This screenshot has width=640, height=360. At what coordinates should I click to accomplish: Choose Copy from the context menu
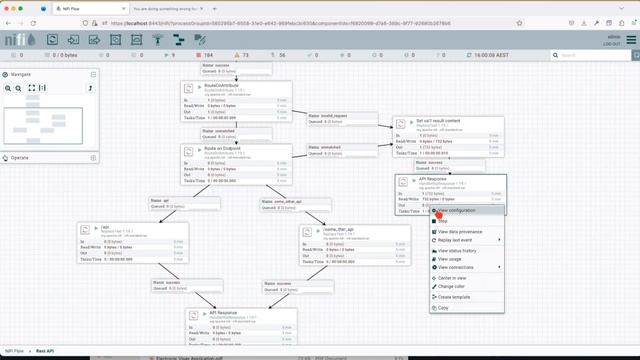[x=467, y=308]
